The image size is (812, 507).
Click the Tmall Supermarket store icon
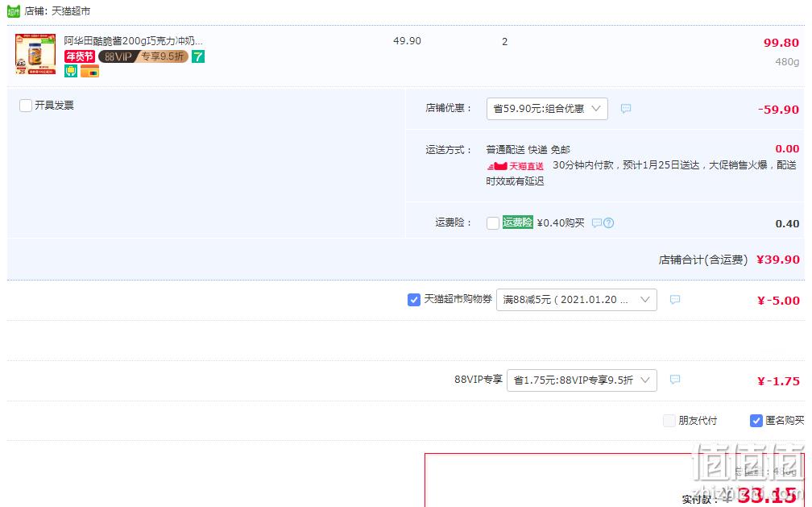point(14,11)
